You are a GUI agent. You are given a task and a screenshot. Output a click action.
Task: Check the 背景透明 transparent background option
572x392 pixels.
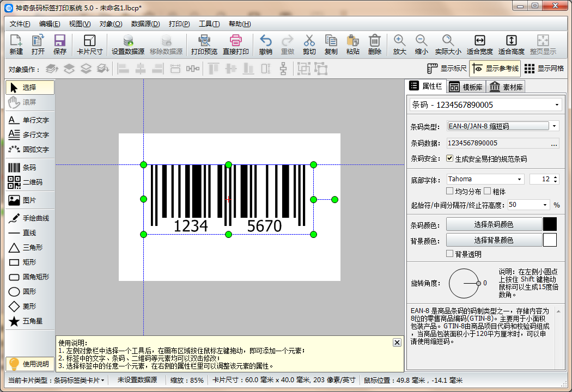point(449,254)
